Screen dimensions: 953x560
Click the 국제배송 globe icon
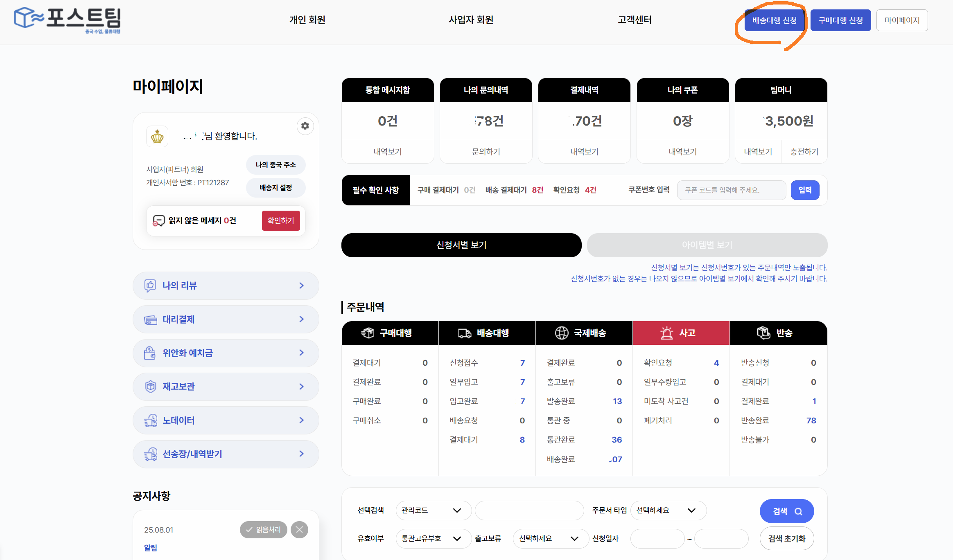(562, 333)
